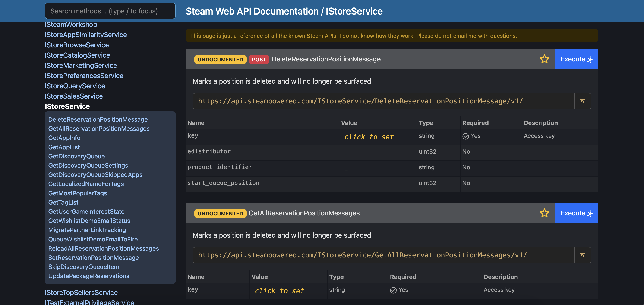The image size is (644, 305).
Task: Open IStoreSalesService interface
Action: [74, 96]
